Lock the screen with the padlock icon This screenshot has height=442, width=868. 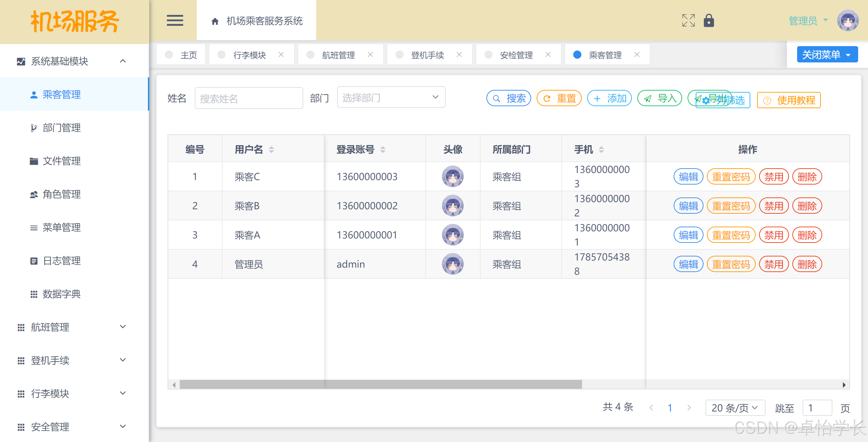click(709, 20)
